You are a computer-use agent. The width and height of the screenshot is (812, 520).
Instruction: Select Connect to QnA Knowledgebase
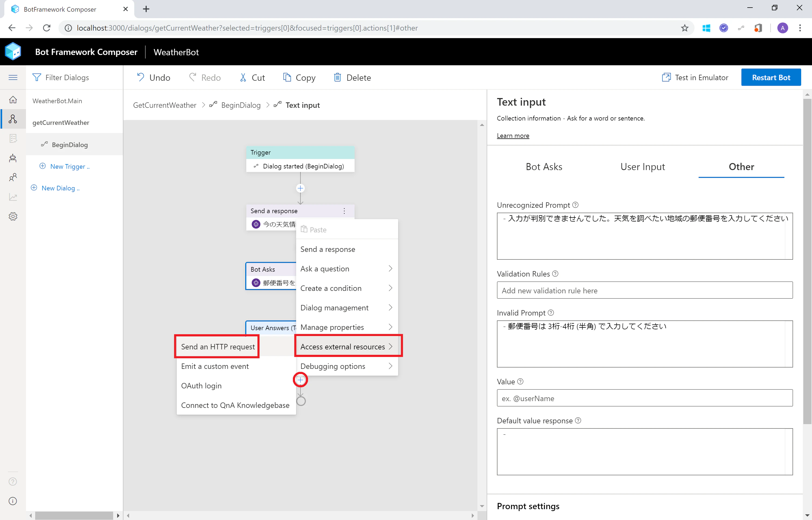tap(236, 405)
